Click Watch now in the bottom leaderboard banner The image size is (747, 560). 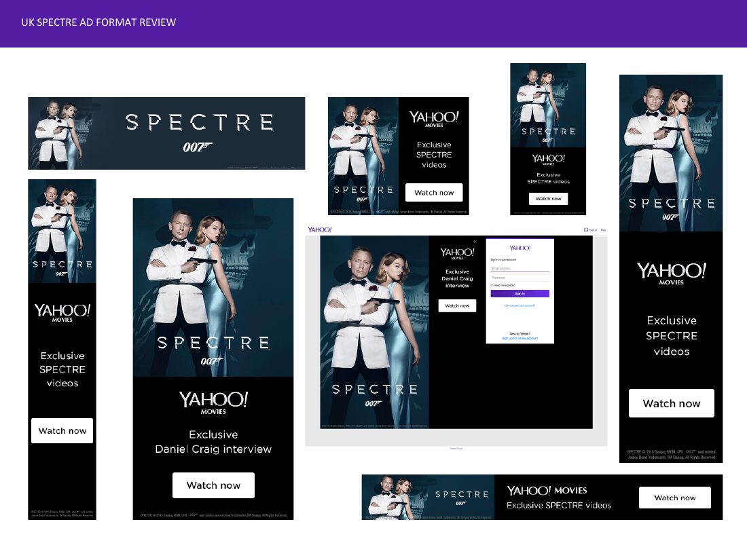coord(674,498)
